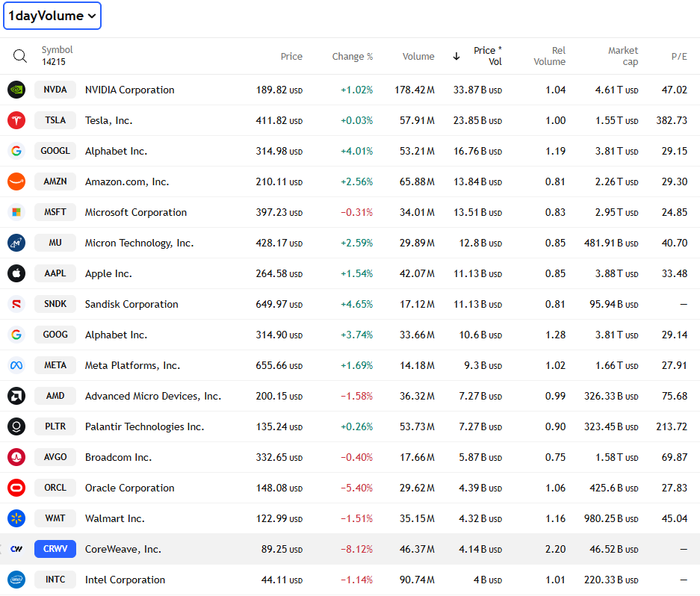Viewport: 700px width, 596px height.
Task: Open the AMZN ticker badge
Action: point(55,181)
